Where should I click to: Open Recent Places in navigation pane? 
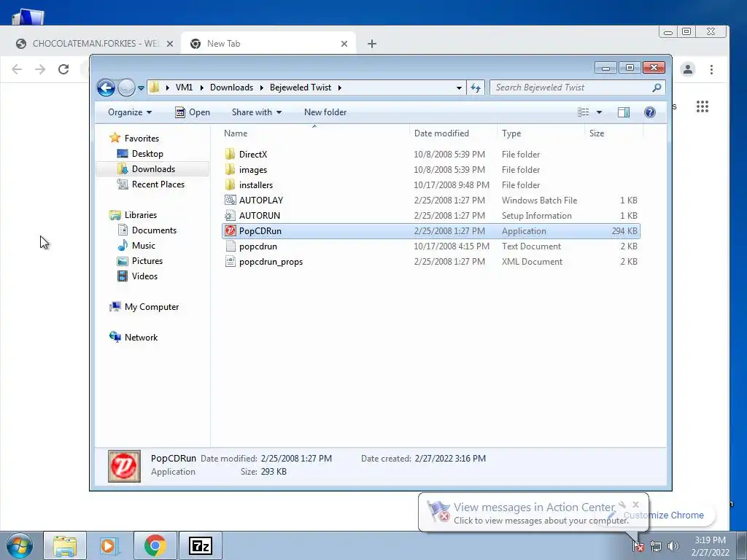click(158, 184)
